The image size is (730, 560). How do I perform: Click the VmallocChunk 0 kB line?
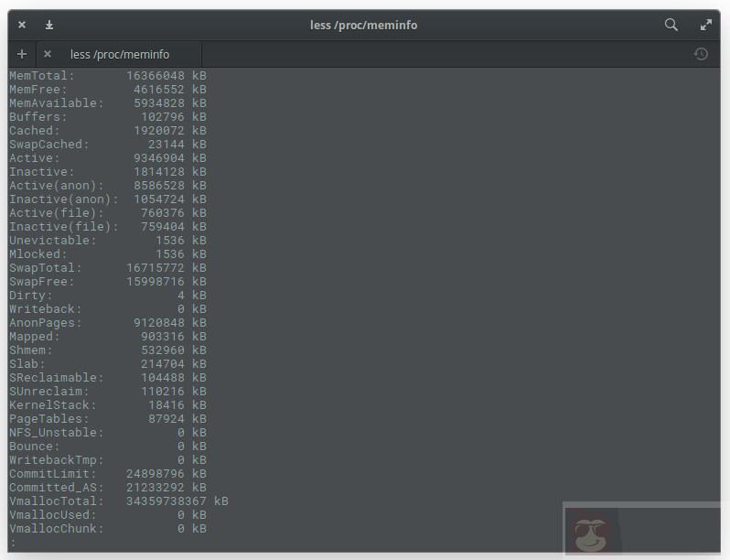click(x=108, y=529)
